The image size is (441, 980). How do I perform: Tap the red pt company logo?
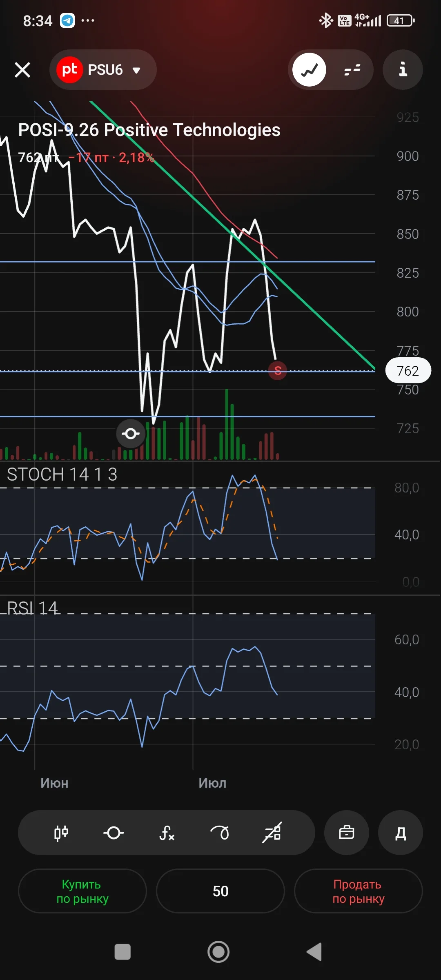pos(69,70)
